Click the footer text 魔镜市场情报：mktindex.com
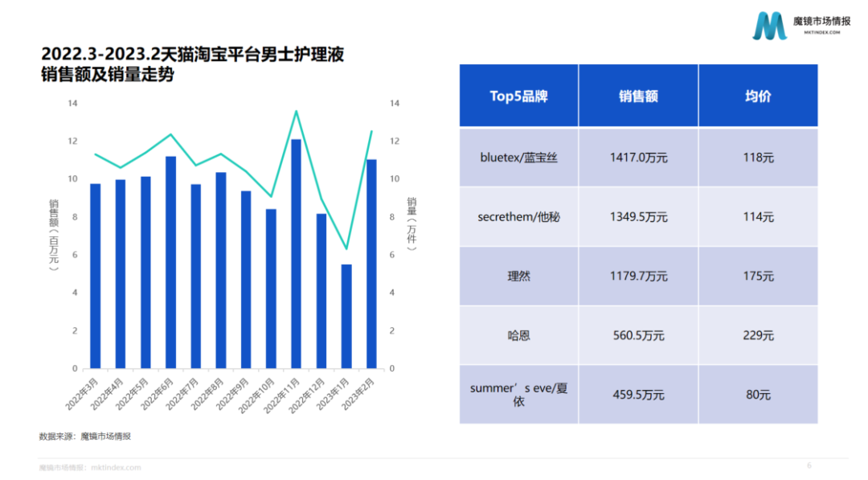The image size is (868, 480). pos(90,468)
